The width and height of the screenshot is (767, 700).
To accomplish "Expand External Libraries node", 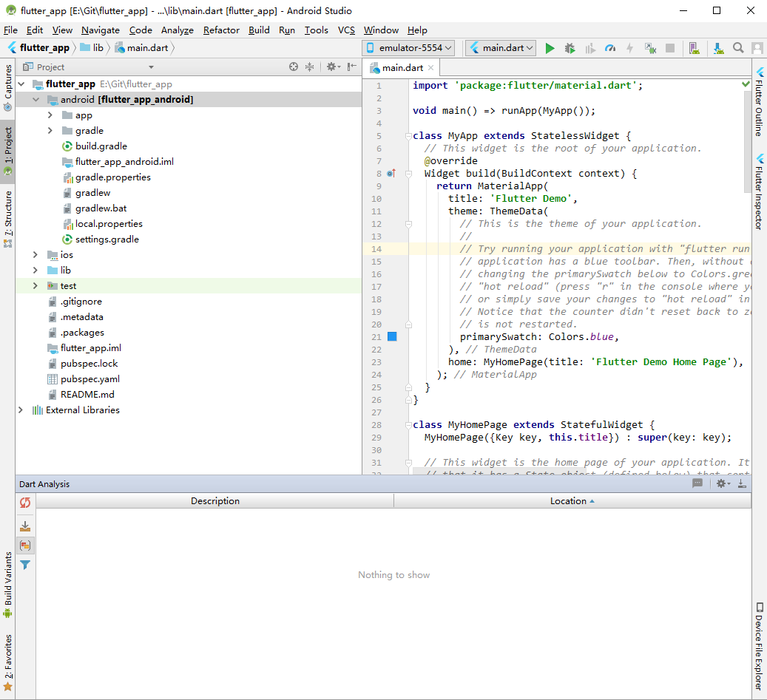I will 21,410.
